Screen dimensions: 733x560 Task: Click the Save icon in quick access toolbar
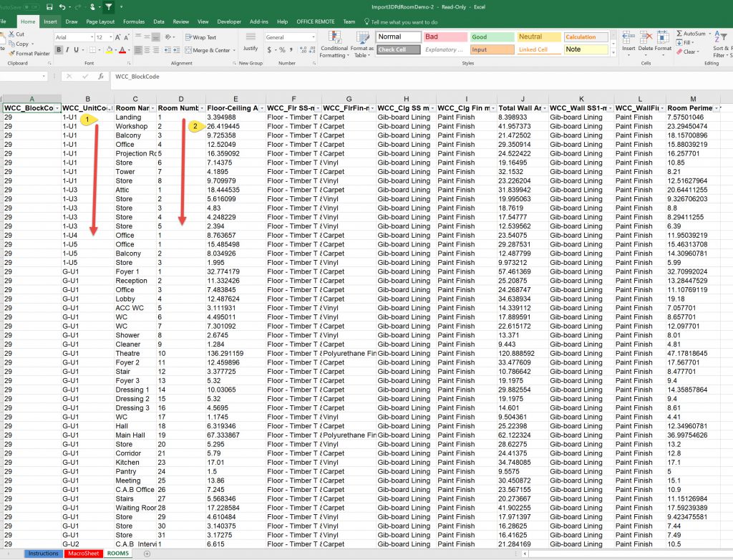click(x=49, y=7)
